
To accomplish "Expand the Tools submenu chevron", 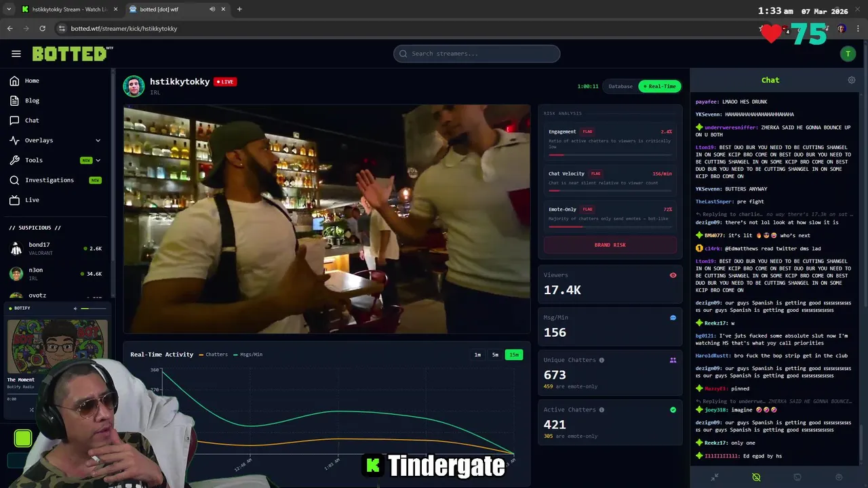I will (98, 160).
